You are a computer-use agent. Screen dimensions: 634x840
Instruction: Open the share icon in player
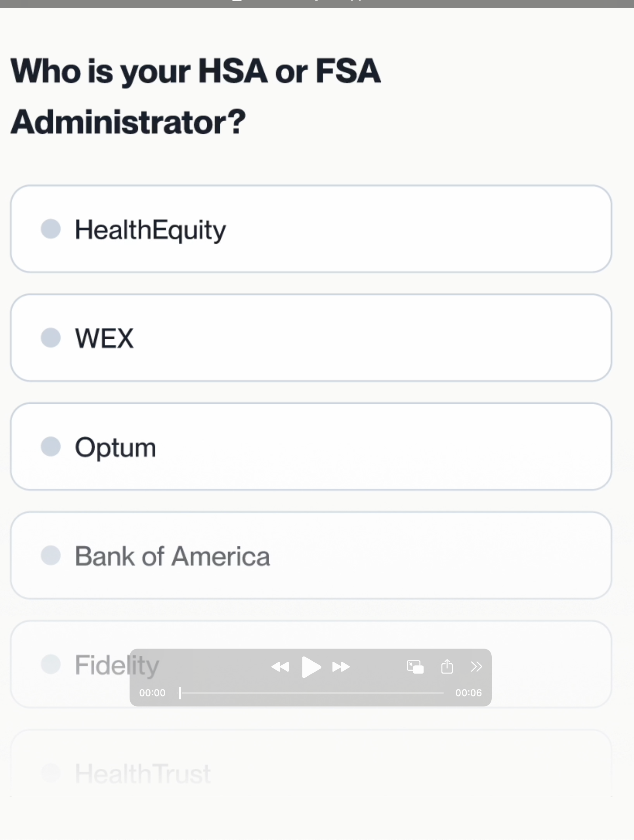447,666
